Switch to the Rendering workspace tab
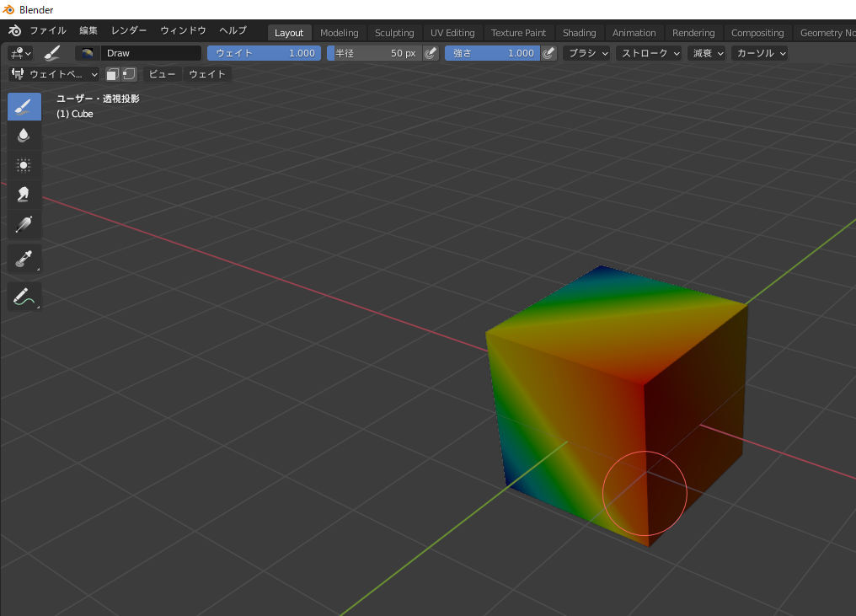 pos(693,33)
